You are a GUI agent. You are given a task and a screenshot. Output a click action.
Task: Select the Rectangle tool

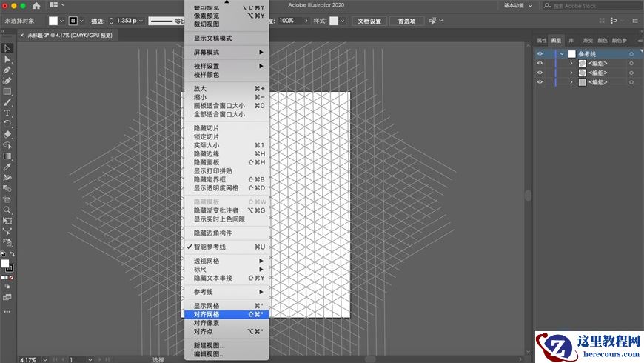(x=7, y=92)
